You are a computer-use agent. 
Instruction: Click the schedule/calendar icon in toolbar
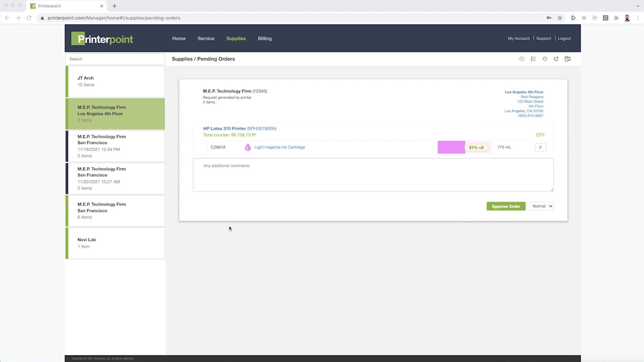point(544,59)
